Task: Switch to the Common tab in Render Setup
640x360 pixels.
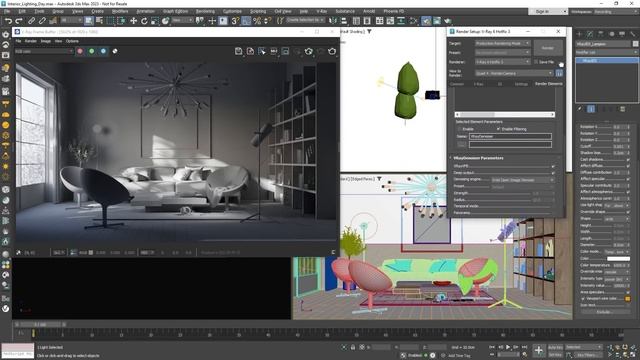Action: pos(457,84)
